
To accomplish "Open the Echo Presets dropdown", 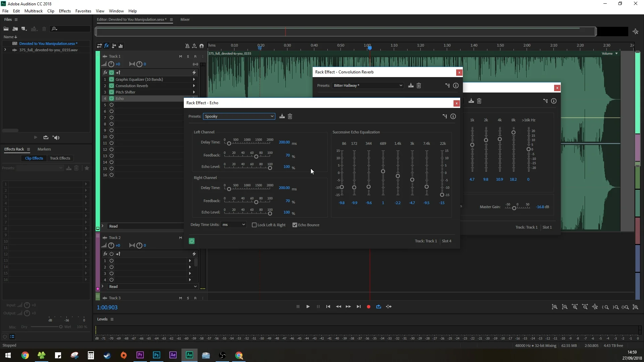I will tap(239, 116).
